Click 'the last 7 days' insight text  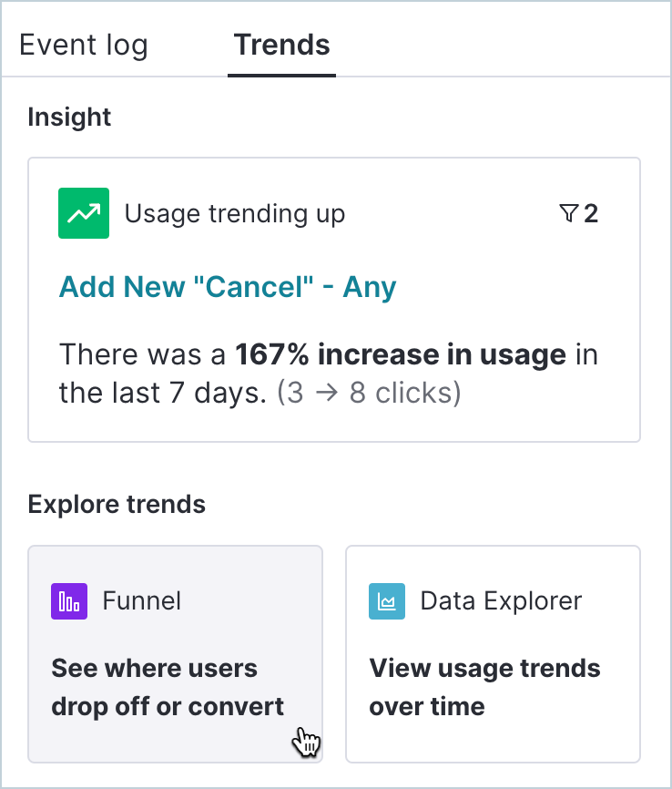[x=164, y=394]
